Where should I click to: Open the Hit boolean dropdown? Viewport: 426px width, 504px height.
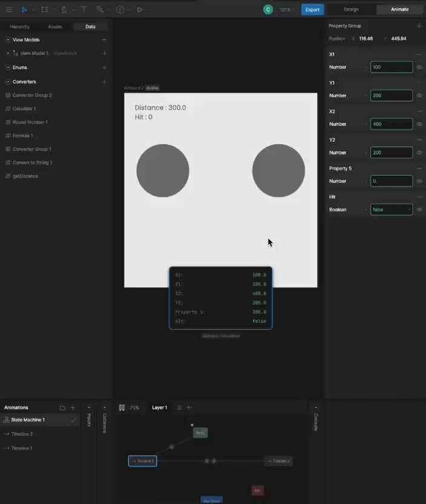392,210
